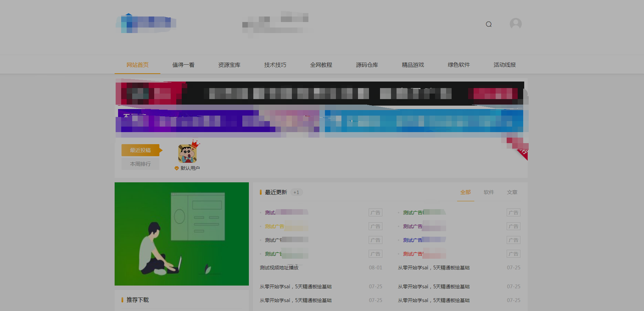Switch to the 软件 tab
The height and width of the screenshot is (311, 644).
click(x=488, y=192)
